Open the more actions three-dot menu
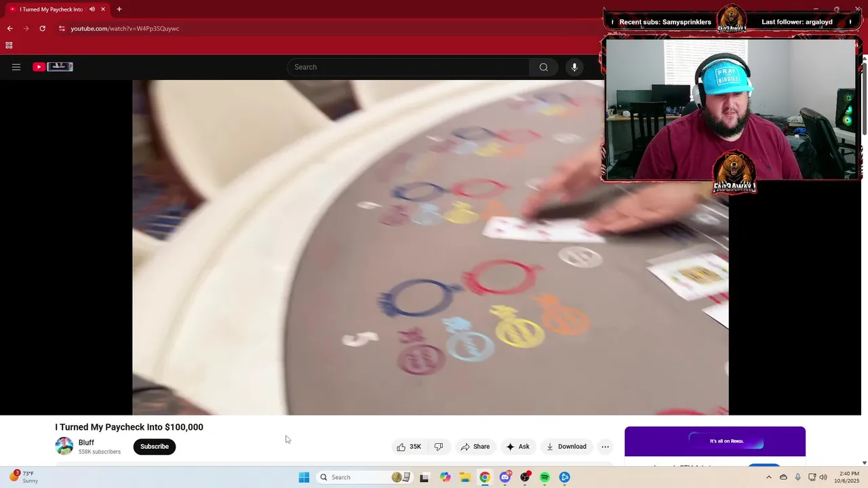 pos(606,447)
